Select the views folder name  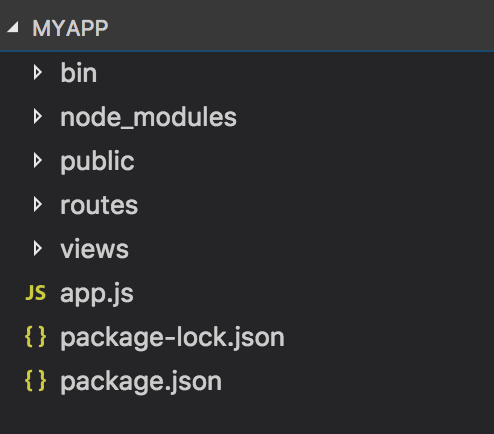(94, 249)
